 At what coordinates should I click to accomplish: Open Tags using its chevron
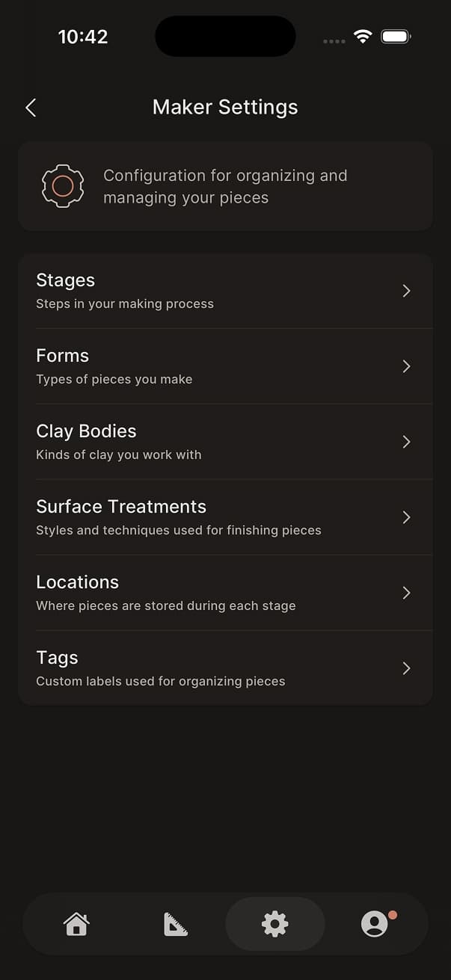point(406,668)
